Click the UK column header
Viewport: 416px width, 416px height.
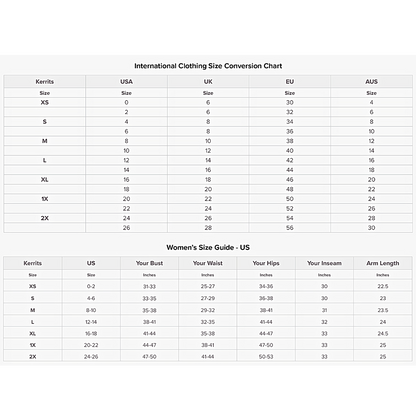point(208,82)
